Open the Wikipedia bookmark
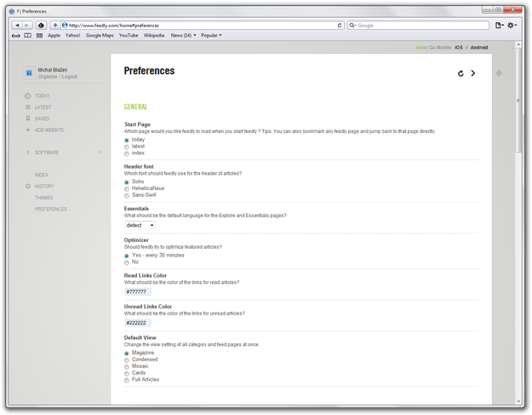Viewport: 532px width, 415px height. (154, 35)
